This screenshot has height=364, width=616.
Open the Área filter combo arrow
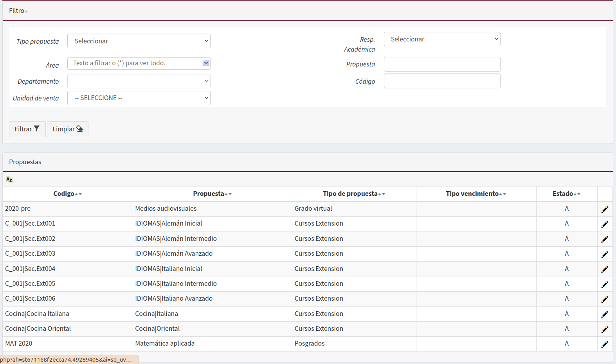(206, 63)
